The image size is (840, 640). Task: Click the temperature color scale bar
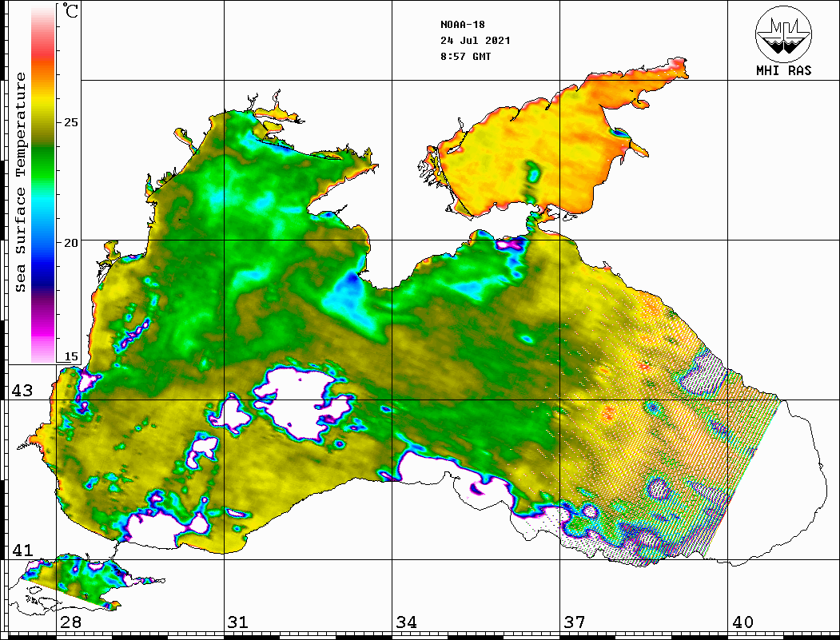tap(43, 184)
